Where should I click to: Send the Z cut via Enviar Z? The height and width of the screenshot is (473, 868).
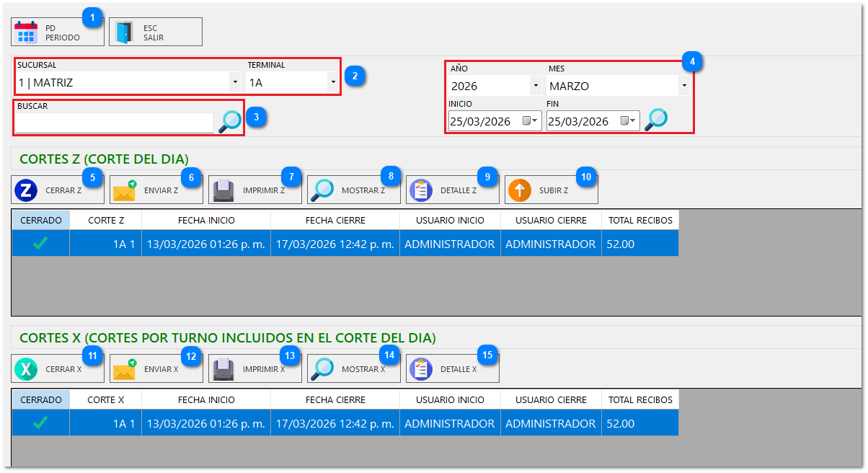[x=156, y=190]
